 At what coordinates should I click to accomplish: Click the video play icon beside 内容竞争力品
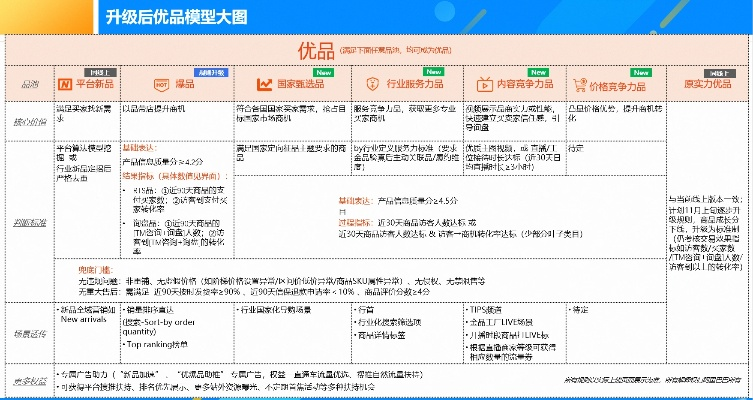click(x=484, y=85)
